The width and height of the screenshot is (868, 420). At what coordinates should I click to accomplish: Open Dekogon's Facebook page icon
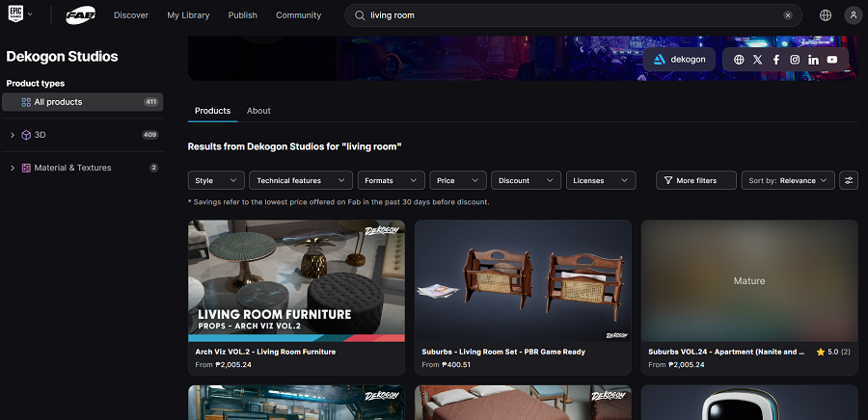click(776, 60)
